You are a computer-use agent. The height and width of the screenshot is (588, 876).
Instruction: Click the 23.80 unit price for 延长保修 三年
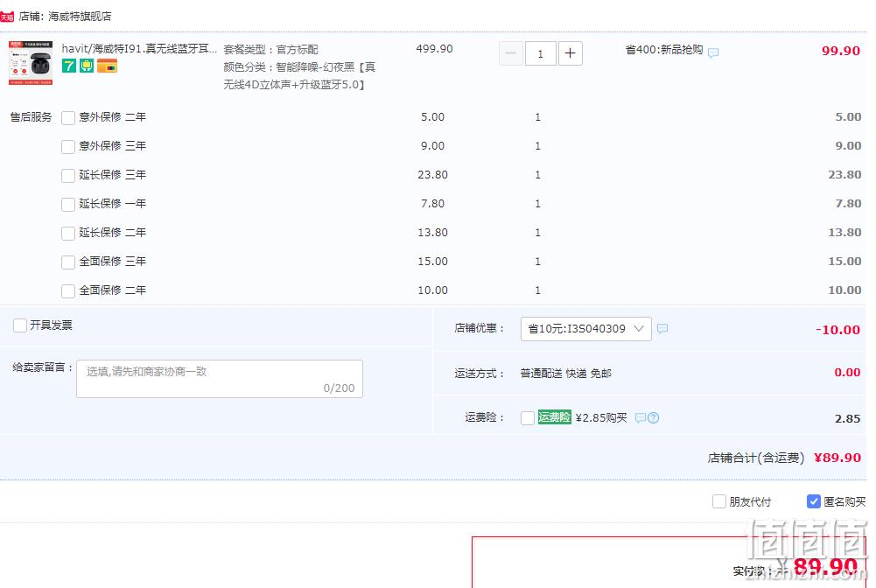432,175
